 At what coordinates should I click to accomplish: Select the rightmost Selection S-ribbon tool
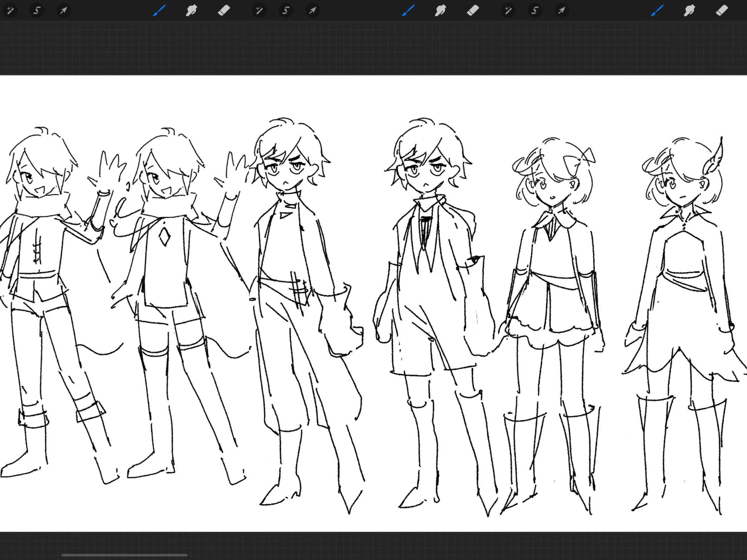click(x=535, y=10)
